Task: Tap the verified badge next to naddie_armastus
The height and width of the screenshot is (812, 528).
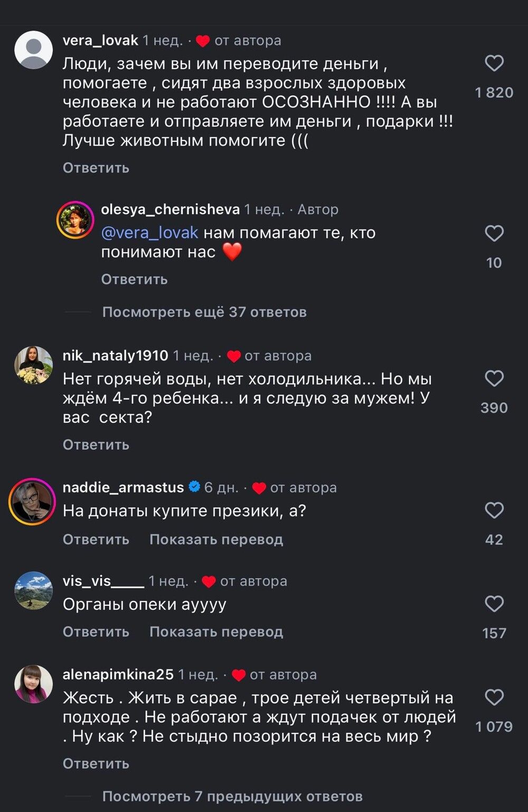Action: 194,487
